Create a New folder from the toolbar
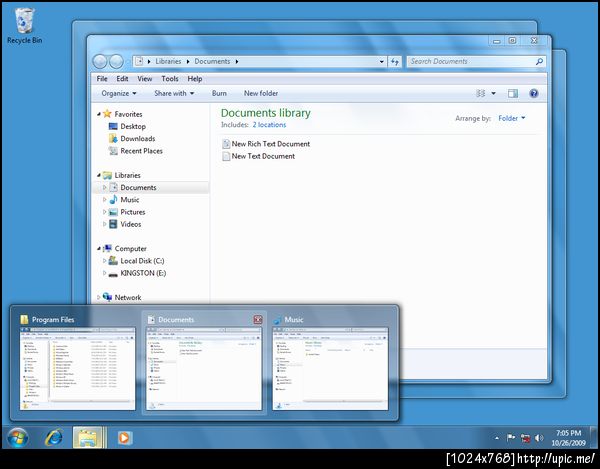This screenshot has width=600, height=469. [x=261, y=93]
